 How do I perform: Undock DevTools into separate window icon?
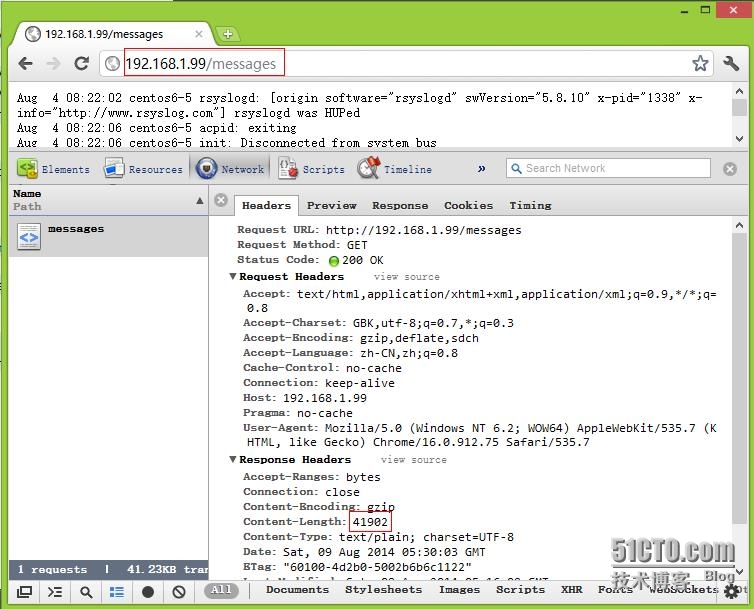(x=24, y=592)
